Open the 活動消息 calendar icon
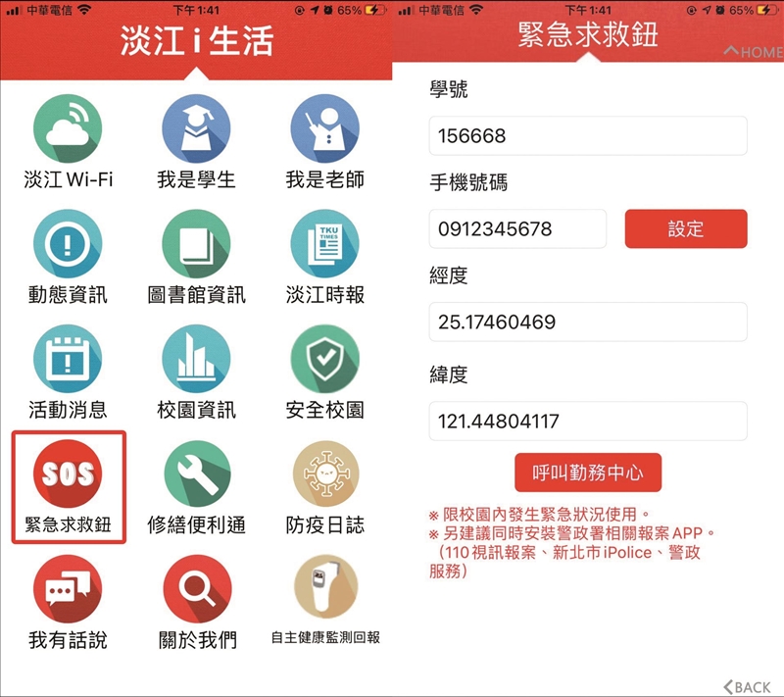The height and width of the screenshot is (697, 784). click(x=68, y=360)
